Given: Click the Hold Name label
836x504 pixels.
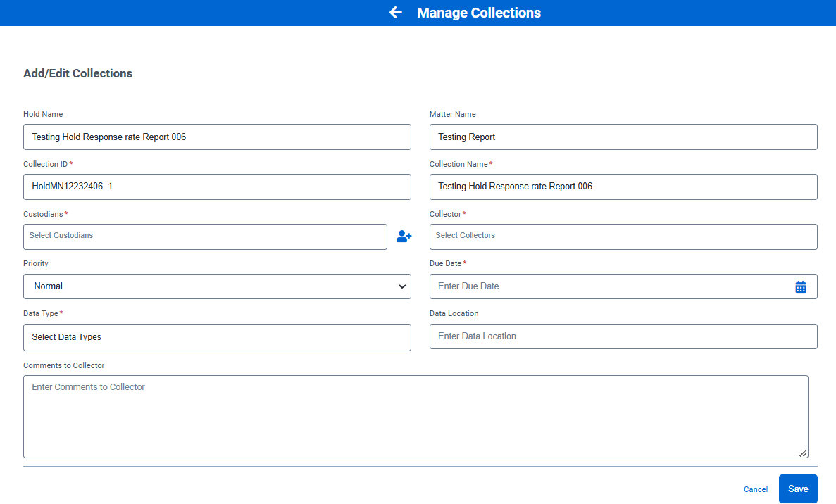Looking at the screenshot, I should click(x=43, y=114).
